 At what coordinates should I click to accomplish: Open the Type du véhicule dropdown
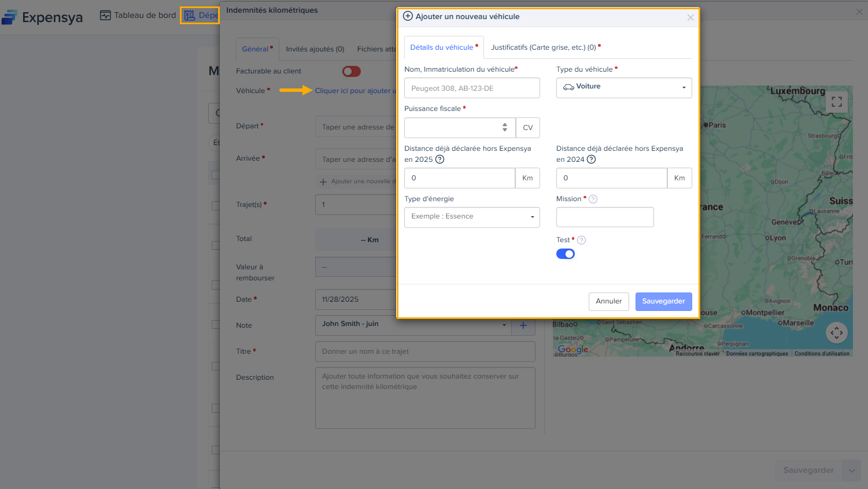pyautogui.click(x=623, y=87)
